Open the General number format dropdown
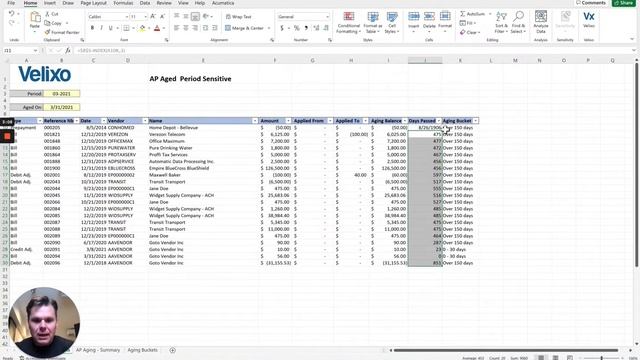Image resolution: width=640 pixels, height=360 pixels. coord(327,17)
